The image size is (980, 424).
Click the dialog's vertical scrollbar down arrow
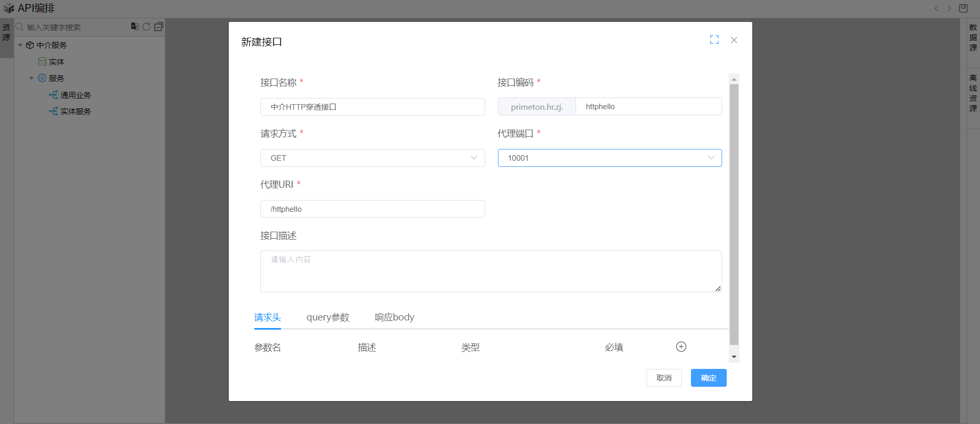point(734,357)
